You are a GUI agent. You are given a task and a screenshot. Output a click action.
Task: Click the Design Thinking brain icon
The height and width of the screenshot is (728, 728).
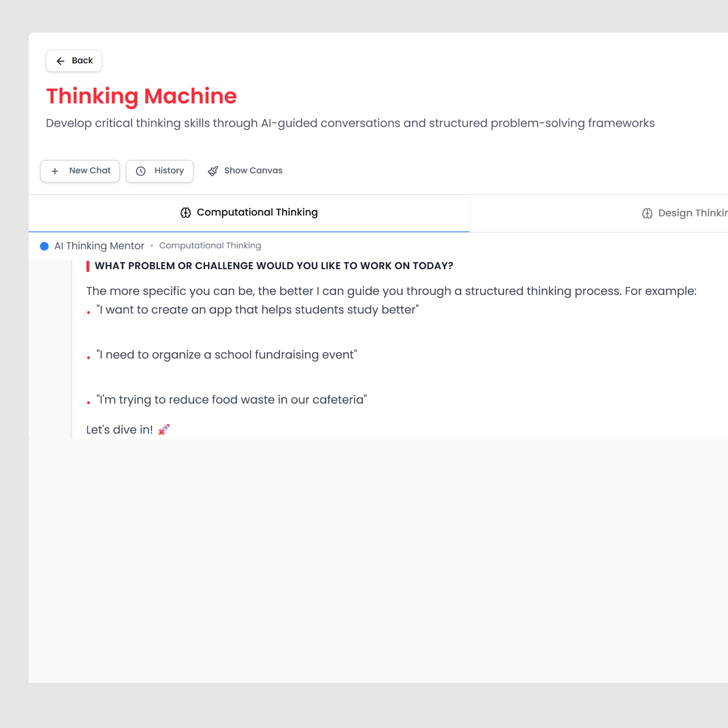click(x=647, y=213)
